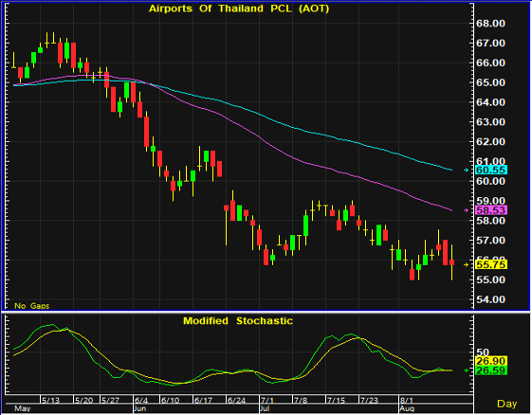
Task: Click the 6/24 date marker
Action: point(236,401)
